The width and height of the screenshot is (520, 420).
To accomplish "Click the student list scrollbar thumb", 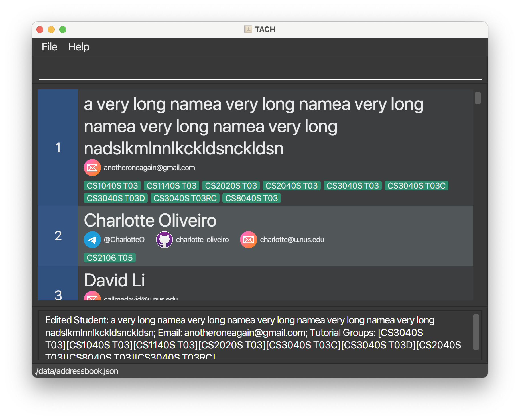I will [478, 98].
